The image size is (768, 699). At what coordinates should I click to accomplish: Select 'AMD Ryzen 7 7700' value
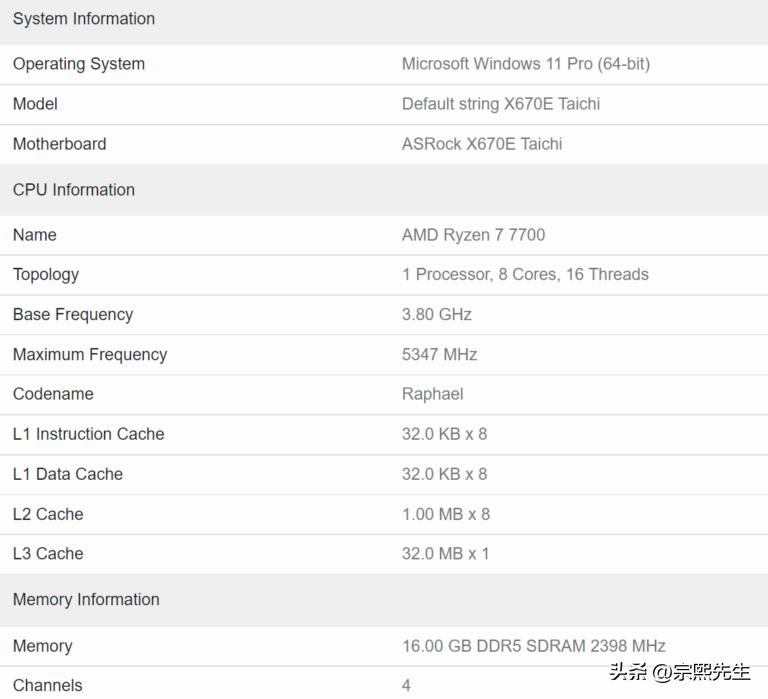474,235
